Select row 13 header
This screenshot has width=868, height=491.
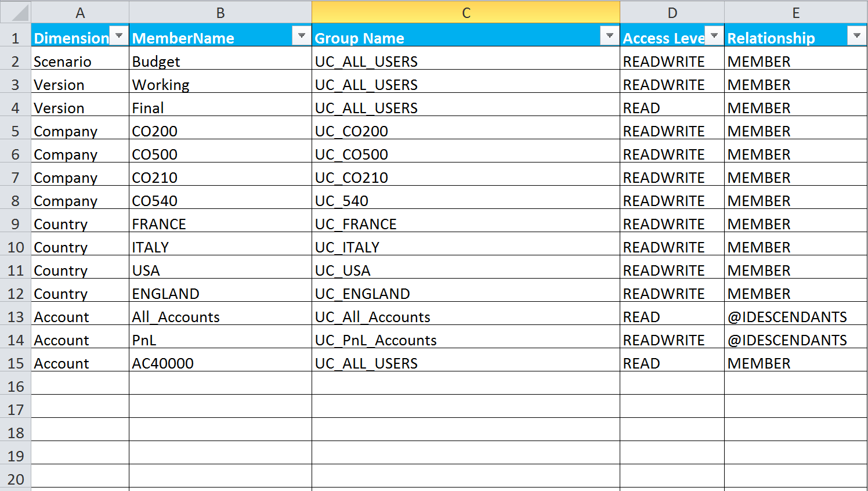16,317
